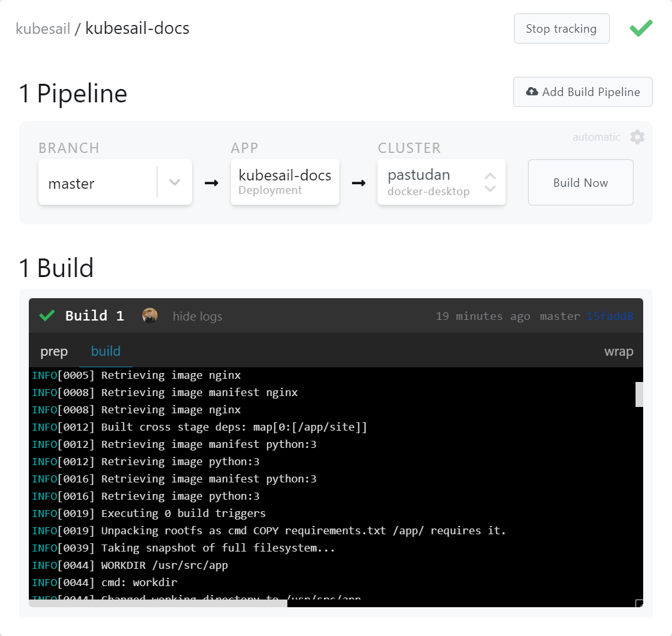Click the kubesail-docs Deployment app card
This screenshot has height=636, width=672.
[285, 182]
